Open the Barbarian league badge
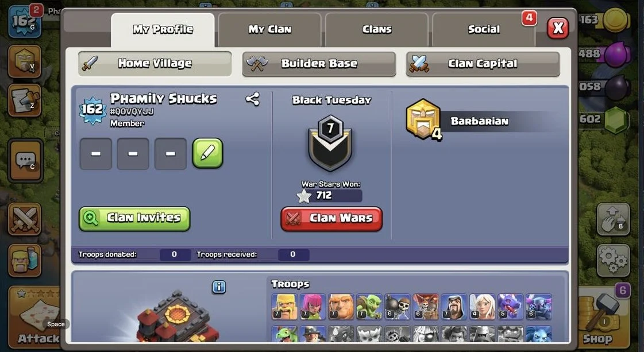644x352 pixels. click(x=423, y=120)
